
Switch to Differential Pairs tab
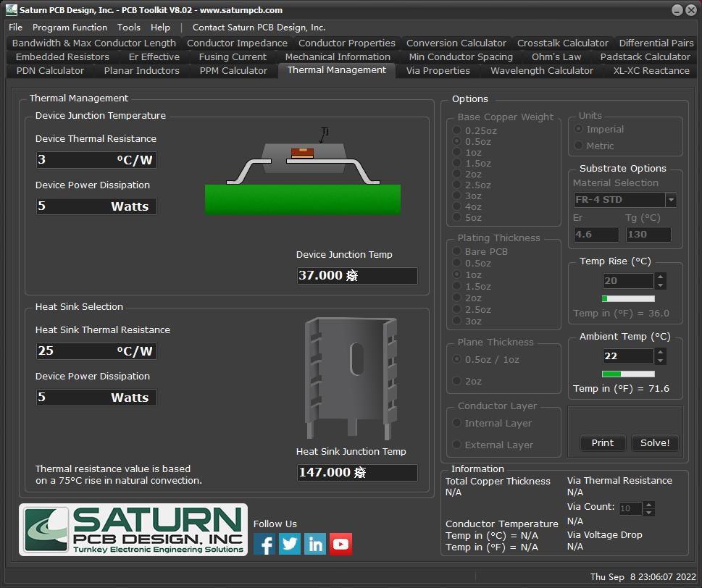(656, 43)
